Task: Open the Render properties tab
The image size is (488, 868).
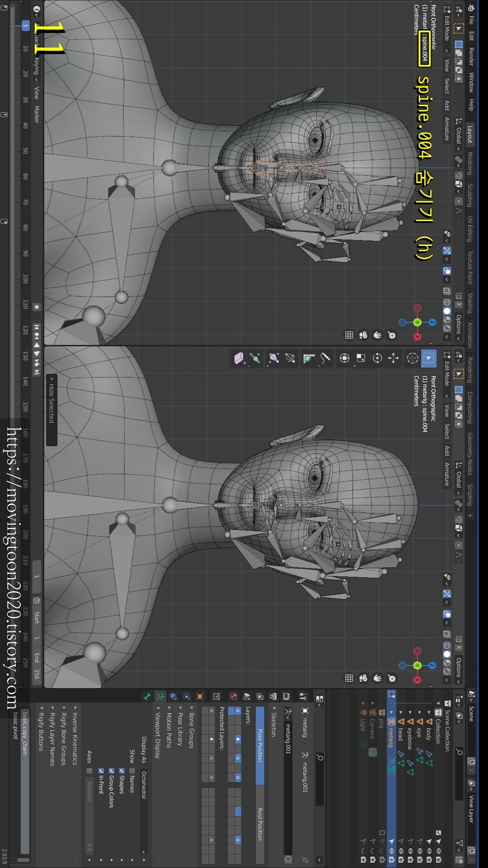Action: 286,697
